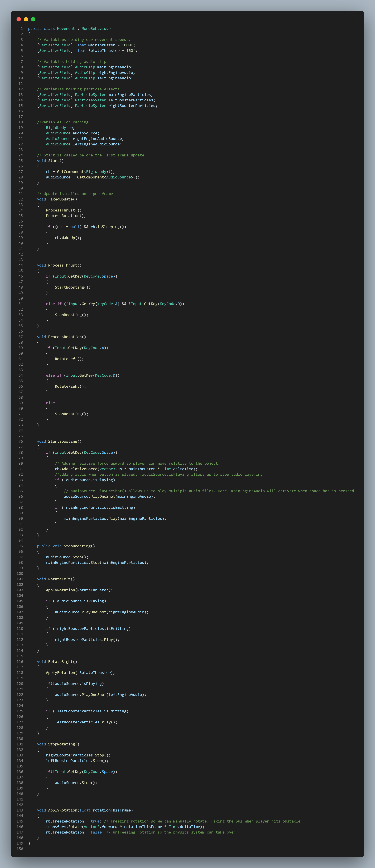Viewport: 375px width, 868px height.
Task: Select the 'public class Movement : MonoBehaviour' line
Action: tap(69, 29)
